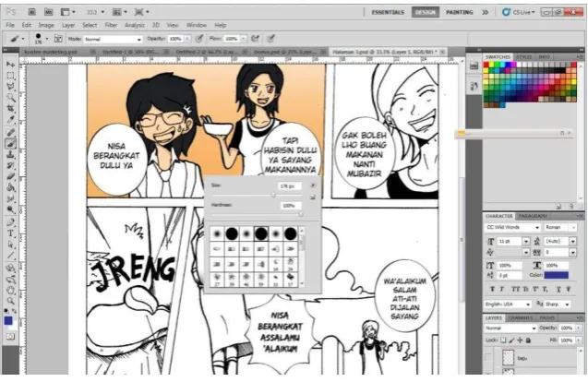588x382 pixels.
Task: Select the Quick Selection tool
Action: pyautogui.click(x=10, y=98)
